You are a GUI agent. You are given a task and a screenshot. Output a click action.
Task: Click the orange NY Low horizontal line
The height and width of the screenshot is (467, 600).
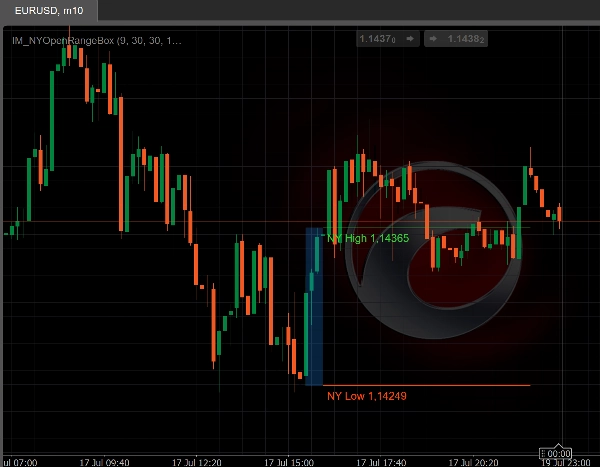427,385
